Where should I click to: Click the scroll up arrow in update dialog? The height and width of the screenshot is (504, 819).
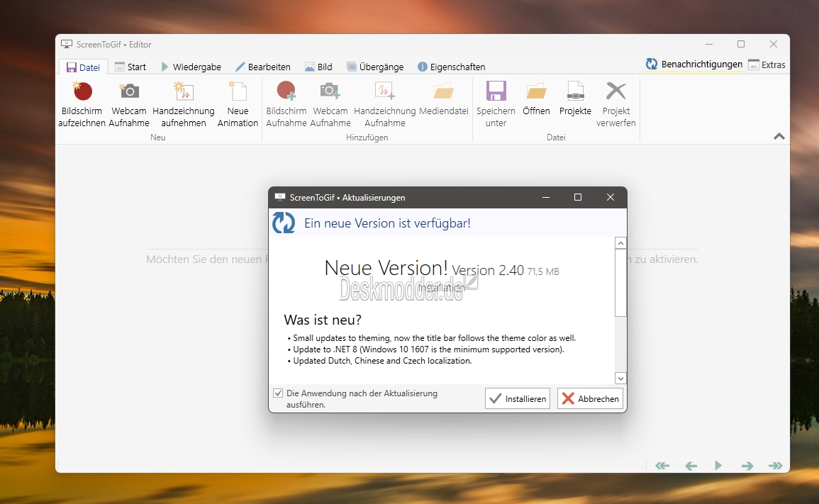pyautogui.click(x=620, y=243)
